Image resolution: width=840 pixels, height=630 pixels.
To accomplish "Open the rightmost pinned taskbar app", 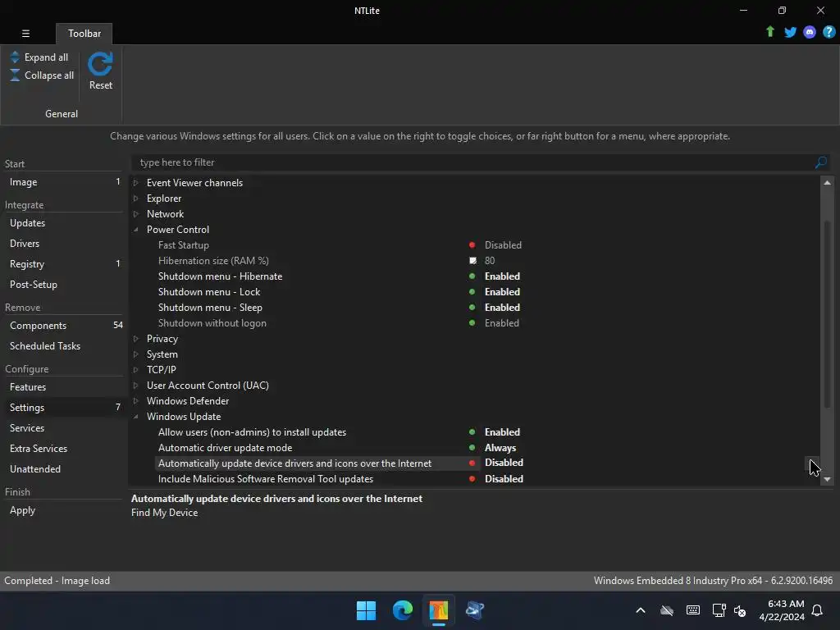I will pos(475,610).
